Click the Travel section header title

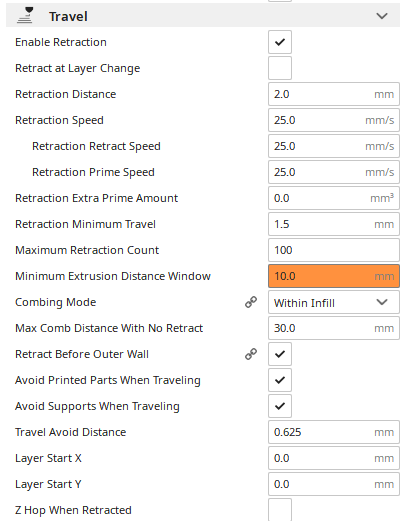click(x=68, y=16)
